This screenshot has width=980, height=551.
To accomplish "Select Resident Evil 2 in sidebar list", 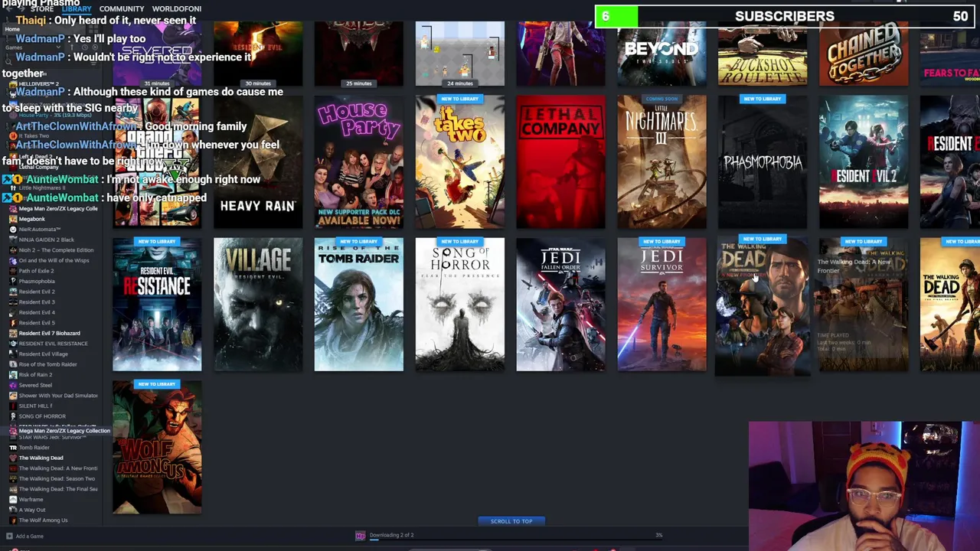I will point(37,292).
